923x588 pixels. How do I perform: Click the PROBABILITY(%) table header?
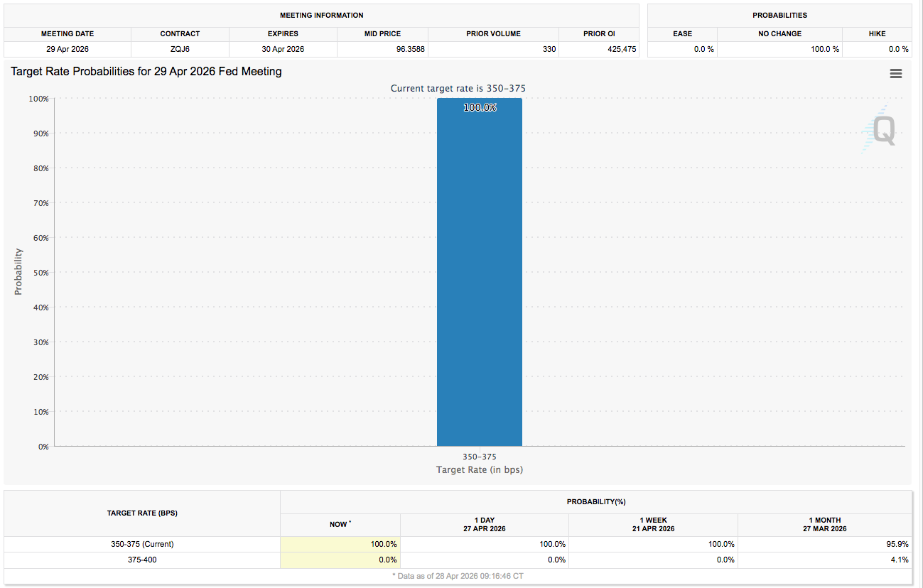tap(596, 502)
